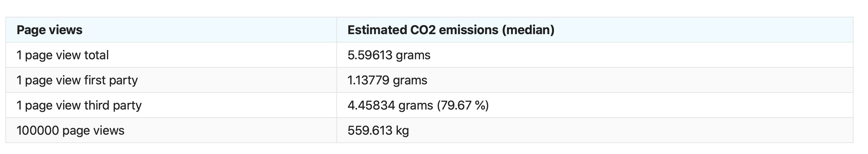Click the "559.613 kg" value cell
Image resolution: width=868 pixels, height=154 pixels.
pyautogui.click(x=378, y=130)
